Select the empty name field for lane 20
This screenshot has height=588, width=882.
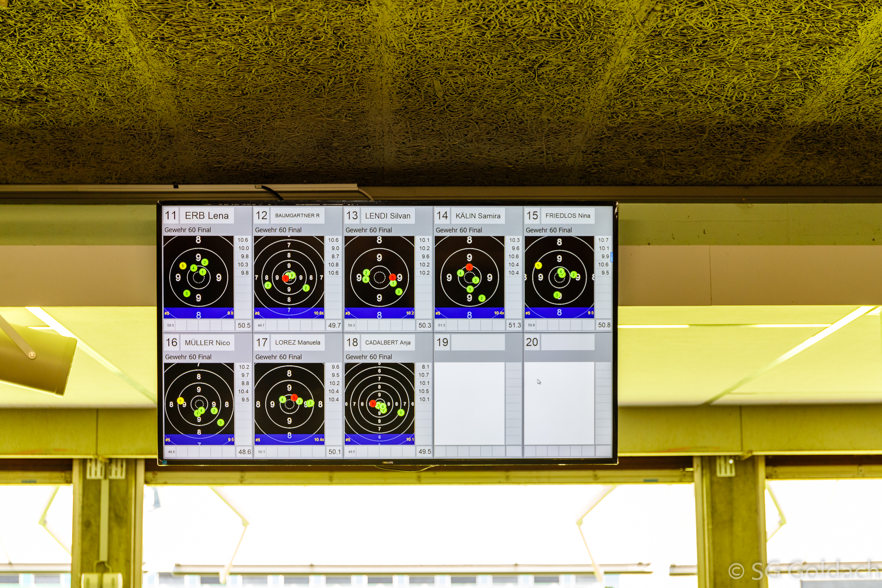(568, 342)
